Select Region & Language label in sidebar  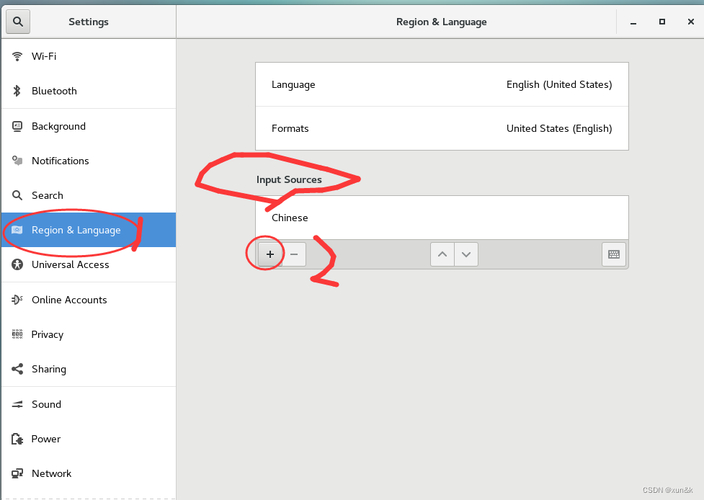point(76,230)
